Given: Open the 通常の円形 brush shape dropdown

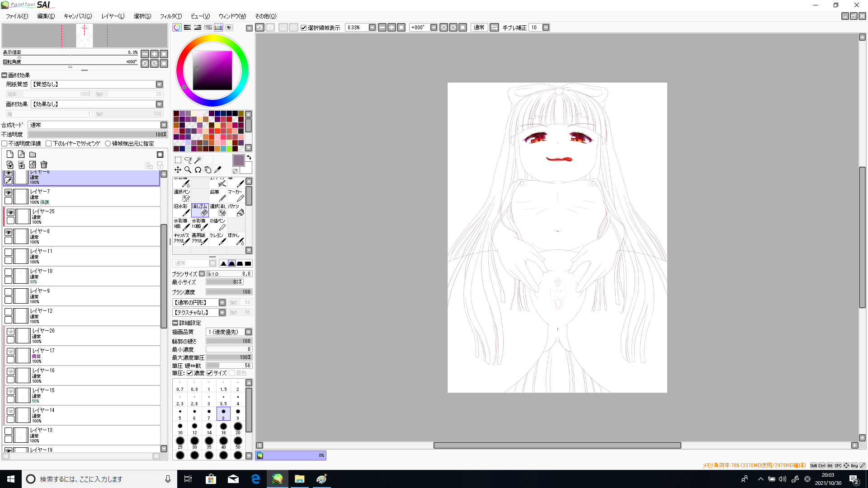Looking at the screenshot, I should pos(222,303).
